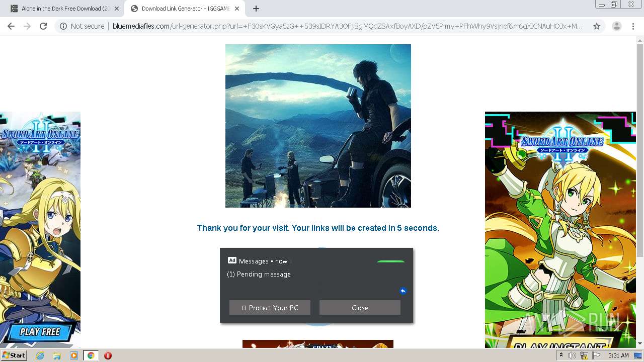View the Not secure site info icon

click(x=63, y=26)
